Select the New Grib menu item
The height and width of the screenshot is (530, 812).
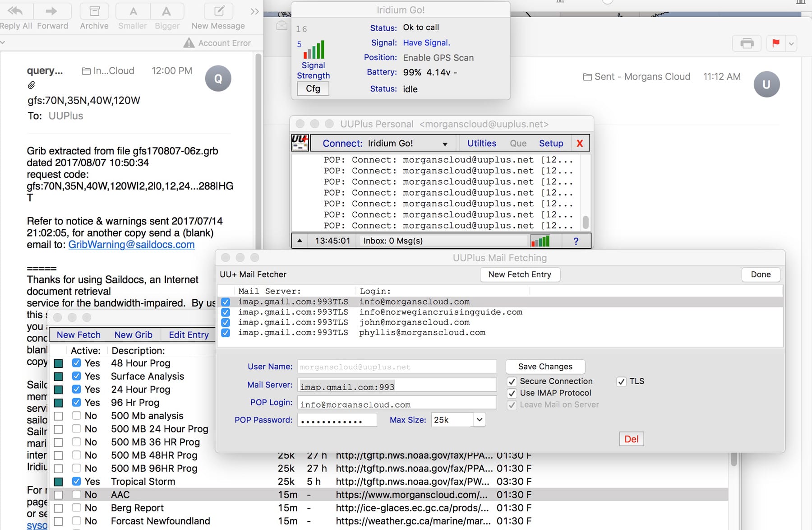(x=133, y=335)
